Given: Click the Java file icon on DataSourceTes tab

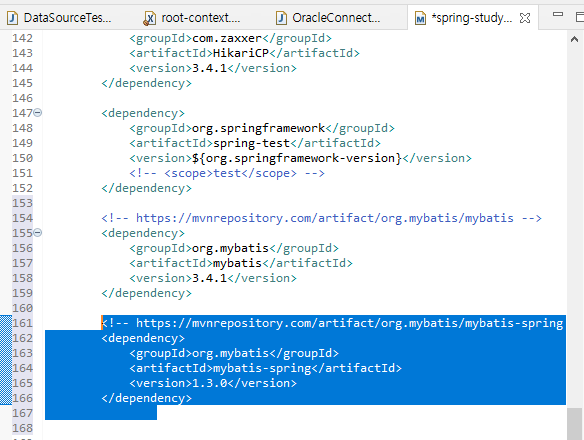Looking at the screenshot, I should [13, 18].
